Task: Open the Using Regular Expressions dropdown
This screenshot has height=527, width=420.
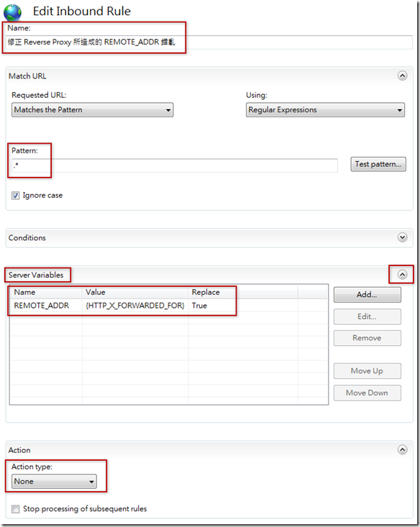Action: point(325,110)
